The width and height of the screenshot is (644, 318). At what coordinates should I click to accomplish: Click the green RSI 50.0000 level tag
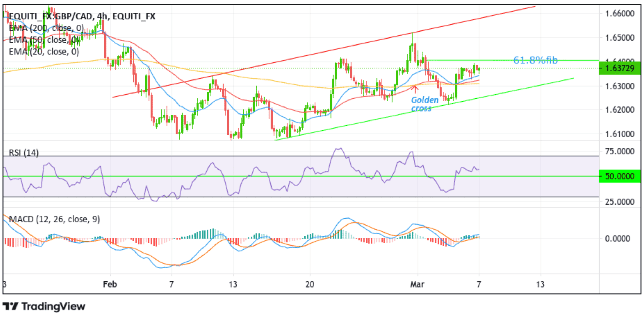click(x=620, y=176)
